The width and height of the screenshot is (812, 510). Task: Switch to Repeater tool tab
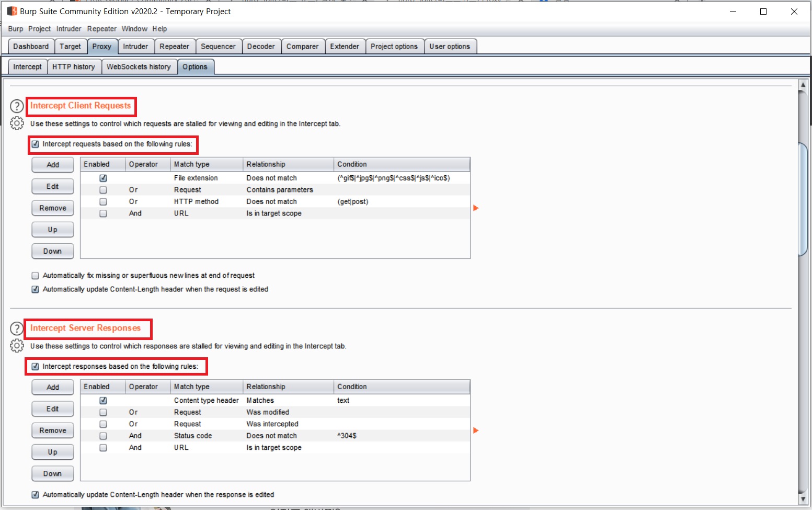click(x=175, y=47)
